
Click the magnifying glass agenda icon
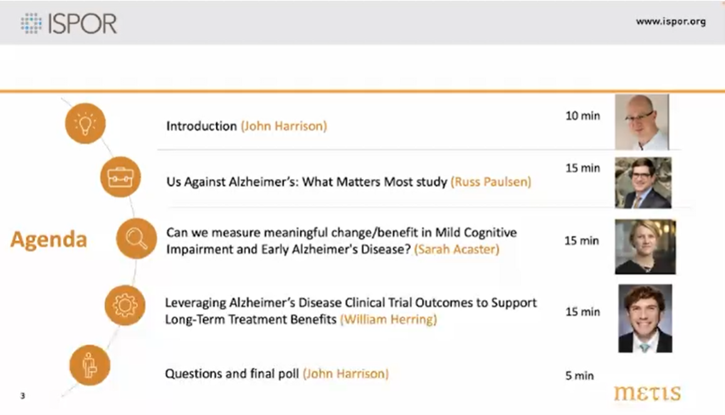[x=137, y=239]
